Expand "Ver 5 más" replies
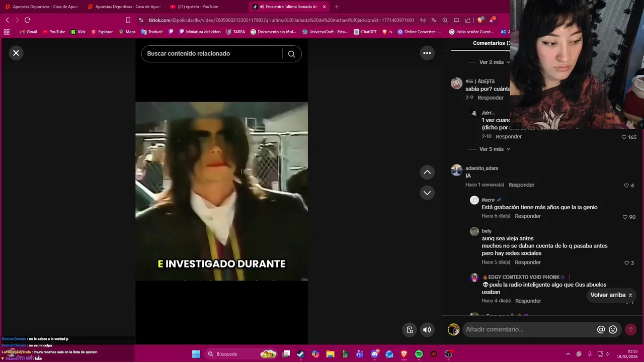Image resolution: width=644 pixels, height=362 pixels. (x=495, y=149)
